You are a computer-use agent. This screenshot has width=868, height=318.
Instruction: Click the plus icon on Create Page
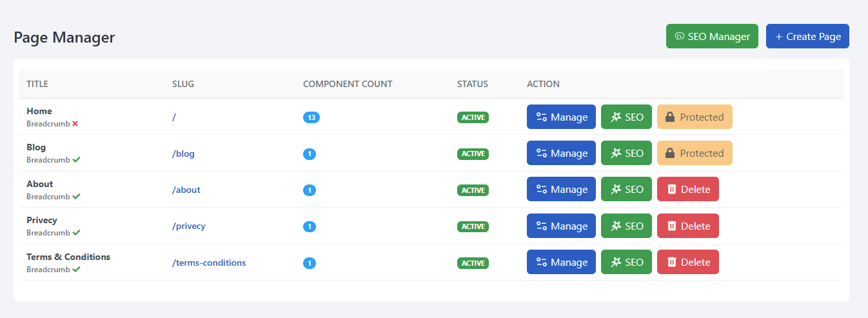coord(778,37)
